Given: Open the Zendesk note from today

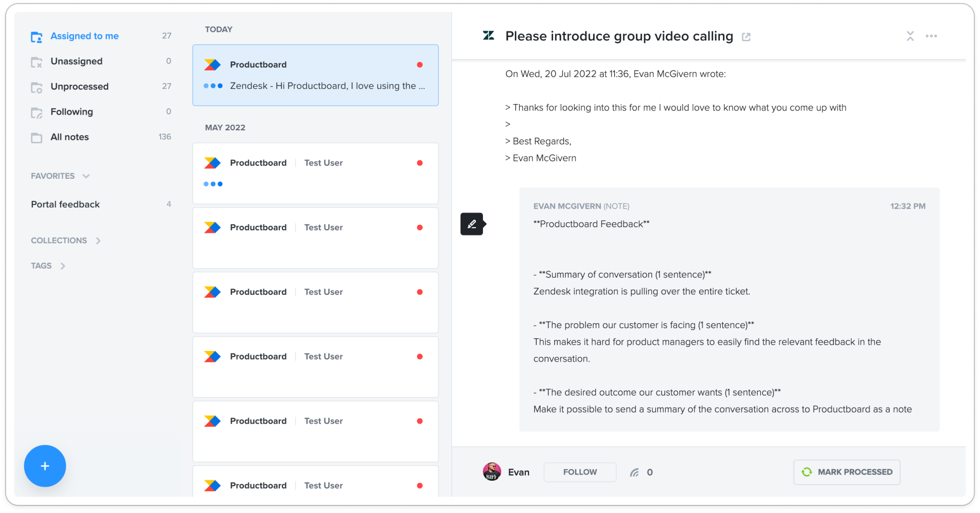Looking at the screenshot, I should (x=315, y=75).
